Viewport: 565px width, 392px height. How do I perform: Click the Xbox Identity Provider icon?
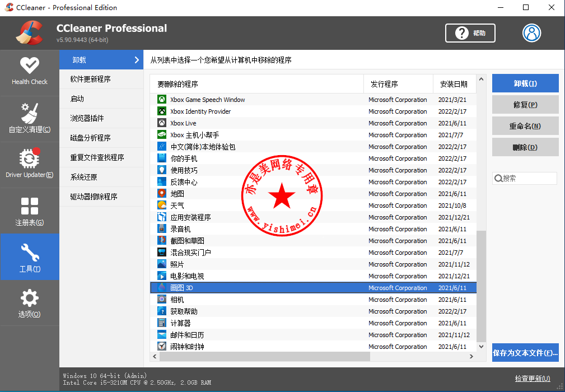(162, 111)
